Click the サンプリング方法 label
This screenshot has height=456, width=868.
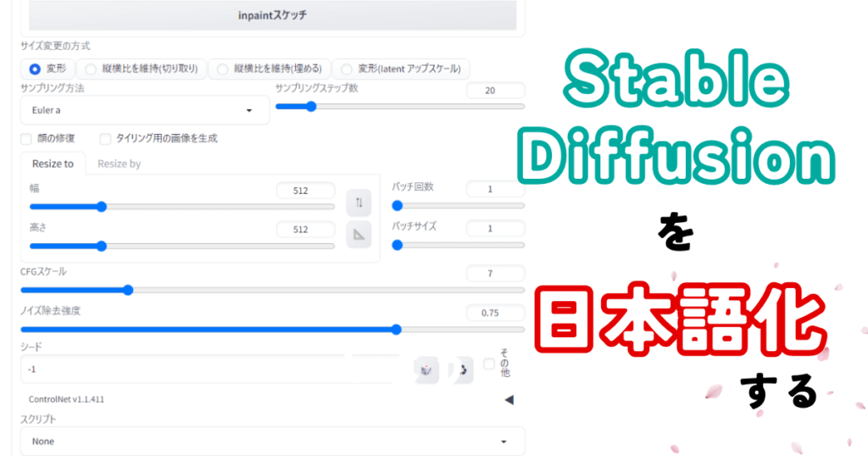(x=52, y=88)
